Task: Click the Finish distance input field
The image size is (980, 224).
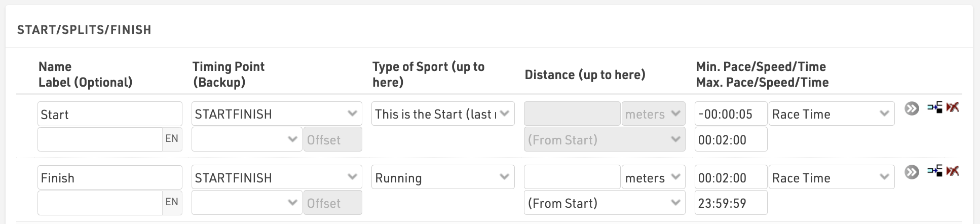Action: click(x=572, y=177)
